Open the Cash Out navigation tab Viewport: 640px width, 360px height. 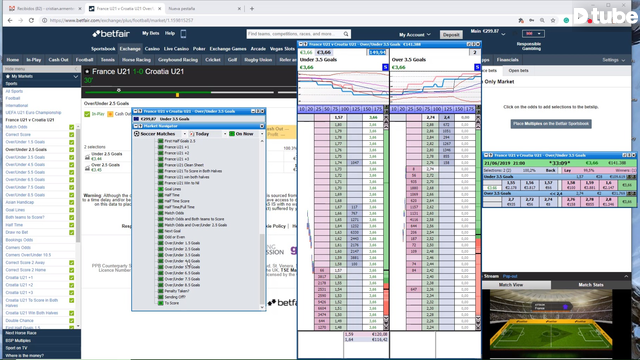tap(58, 60)
